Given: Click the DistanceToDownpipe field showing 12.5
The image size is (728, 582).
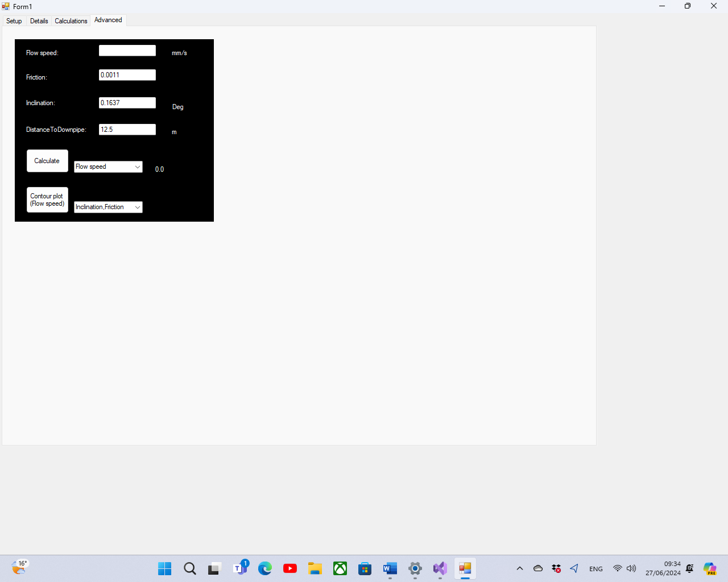Looking at the screenshot, I should click(127, 130).
